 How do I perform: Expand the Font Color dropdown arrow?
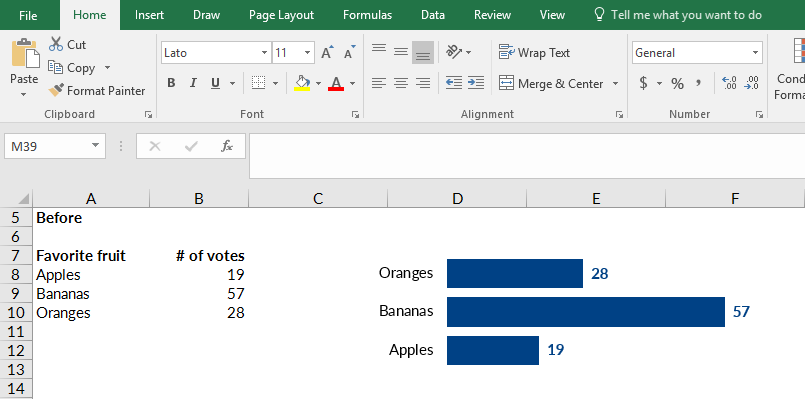tap(352, 83)
